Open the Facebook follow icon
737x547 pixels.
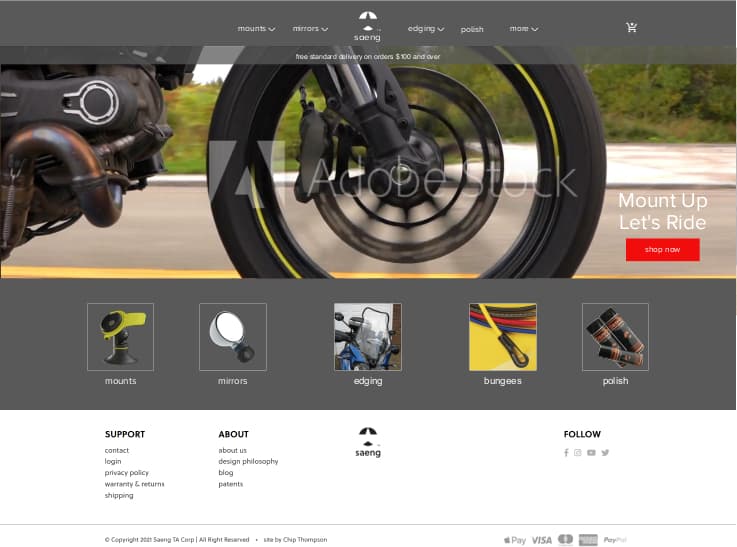566,453
